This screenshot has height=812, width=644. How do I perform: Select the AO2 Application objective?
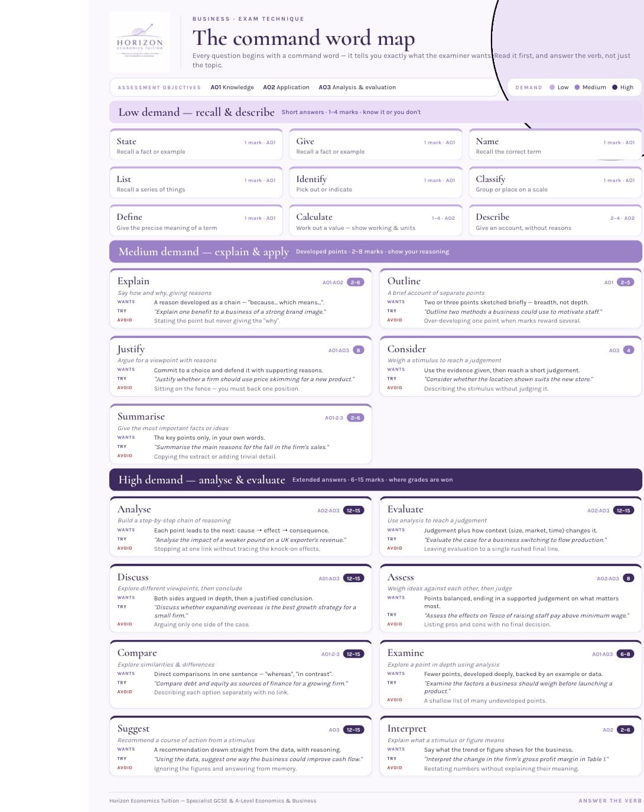click(x=286, y=87)
